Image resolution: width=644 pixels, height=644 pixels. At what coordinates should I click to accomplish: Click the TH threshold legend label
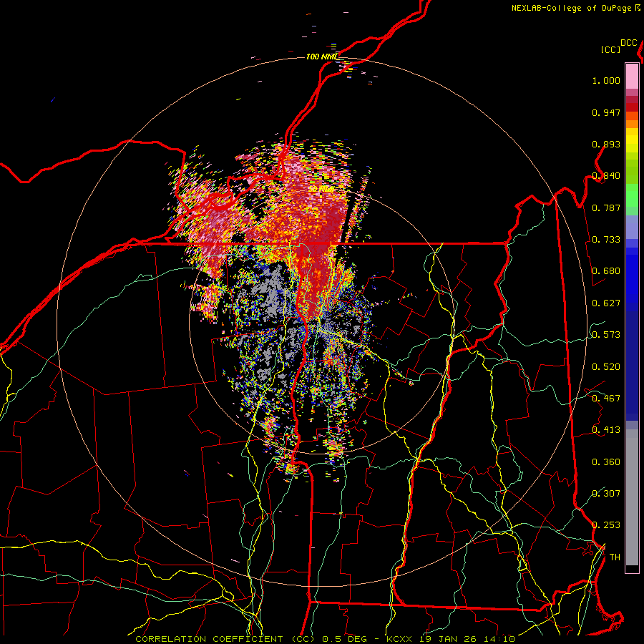click(615, 557)
